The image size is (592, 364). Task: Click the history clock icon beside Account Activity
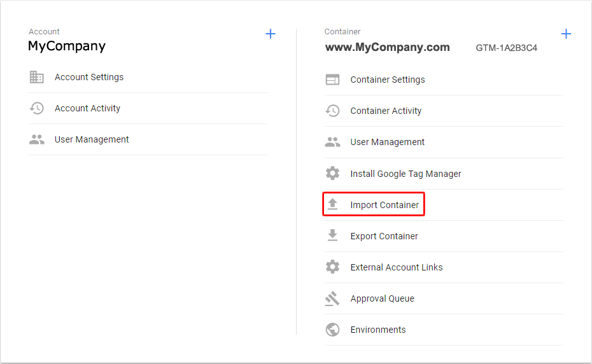click(x=37, y=108)
